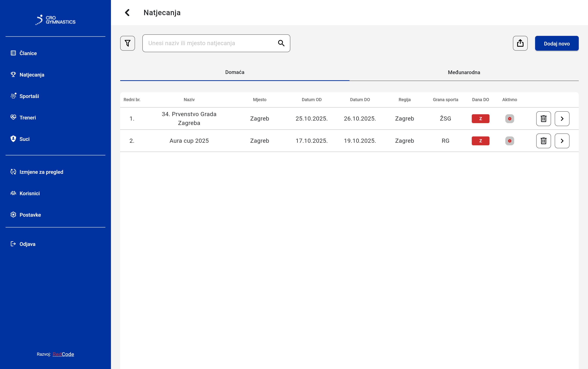588x369 pixels.
Task: Log out via Odjava
Action: pyautogui.click(x=27, y=244)
